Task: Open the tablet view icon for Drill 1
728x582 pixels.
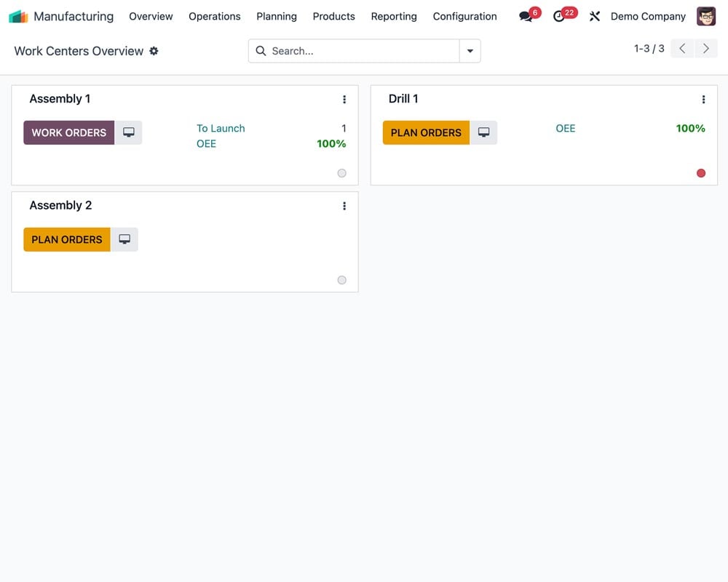Action: (x=484, y=132)
